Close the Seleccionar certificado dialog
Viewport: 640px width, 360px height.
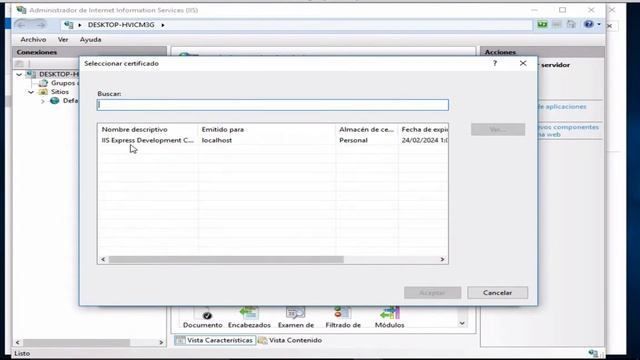(523, 63)
